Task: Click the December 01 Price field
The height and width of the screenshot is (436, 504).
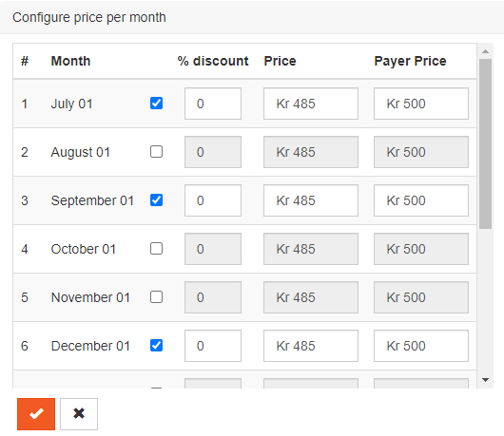Action: click(x=311, y=346)
